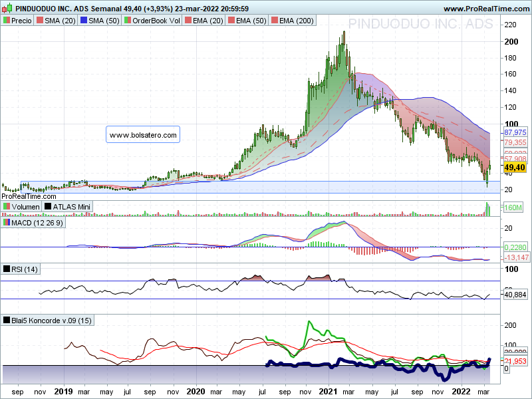Click the 2022 year label on time axis
Viewport: 532px width, 399px height.
[461, 392]
